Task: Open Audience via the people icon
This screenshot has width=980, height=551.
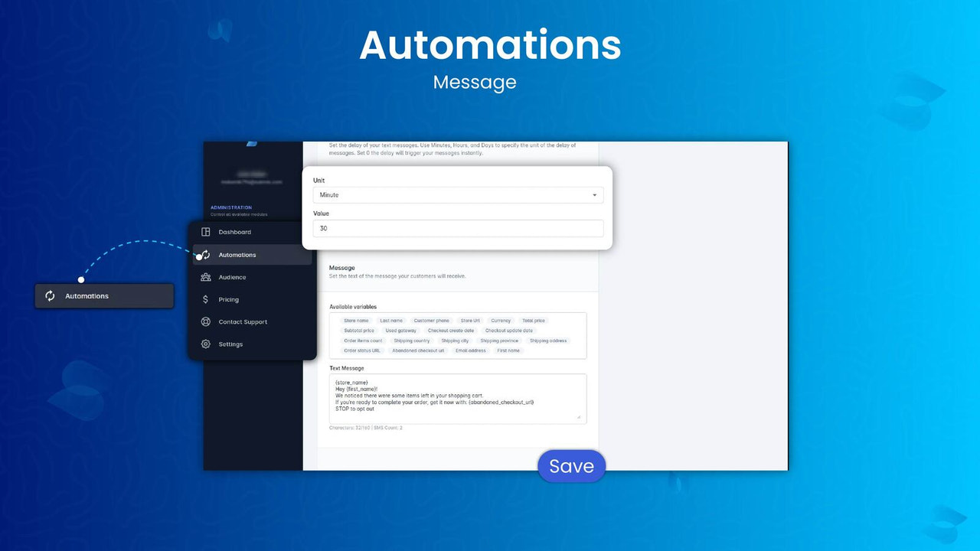Action: click(205, 277)
